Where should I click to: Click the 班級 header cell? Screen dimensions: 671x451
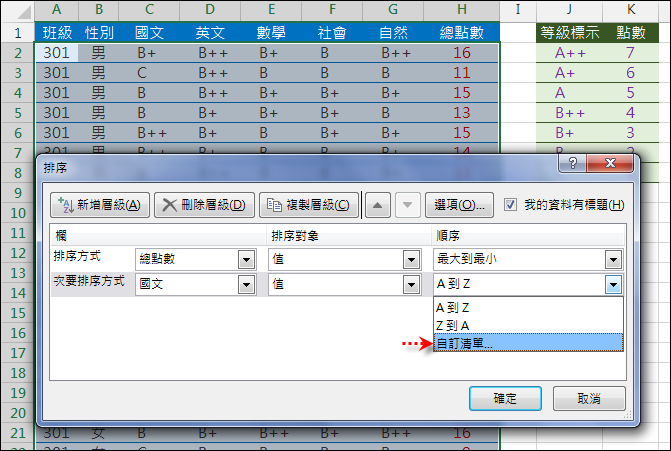pos(56,33)
